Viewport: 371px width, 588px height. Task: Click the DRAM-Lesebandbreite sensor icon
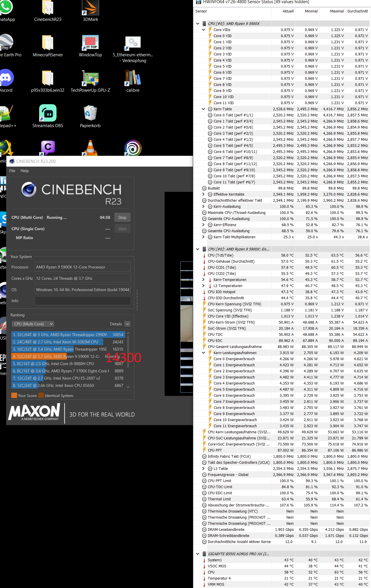pos(204,530)
